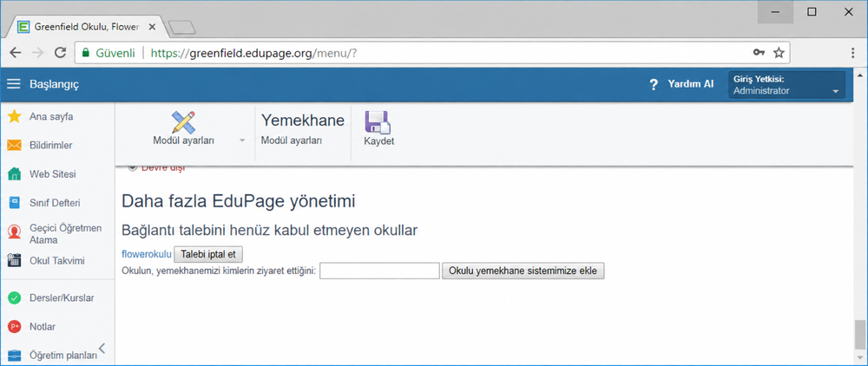The width and height of the screenshot is (868, 366).
Task: Open Web Sitesi house icon
Action: [15, 174]
